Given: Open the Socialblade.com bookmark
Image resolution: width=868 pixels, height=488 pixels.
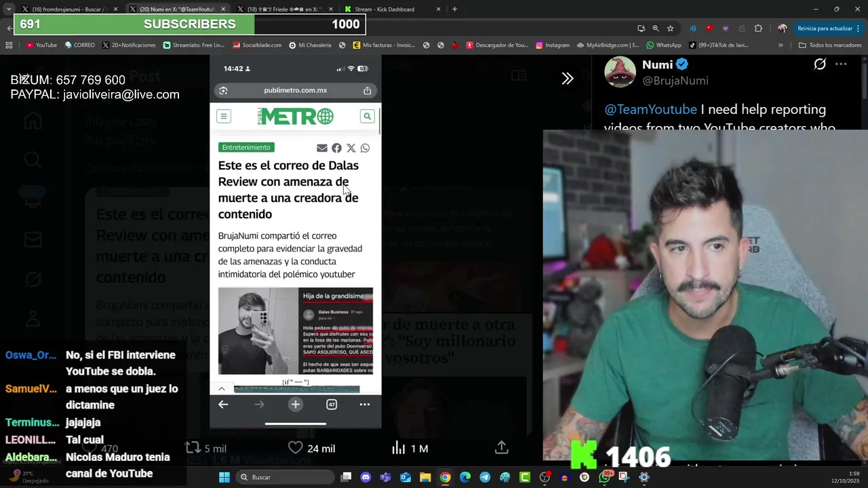Looking at the screenshot, I should pos(257,45).
